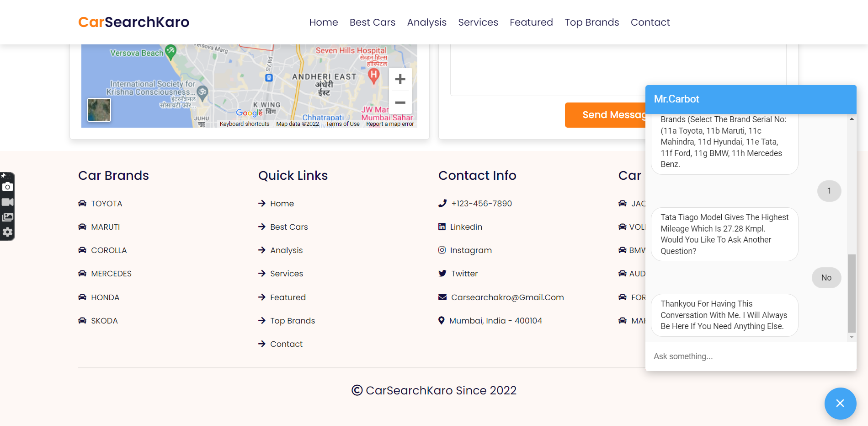Click Featured in Quick Links

(x=288, y=297)
